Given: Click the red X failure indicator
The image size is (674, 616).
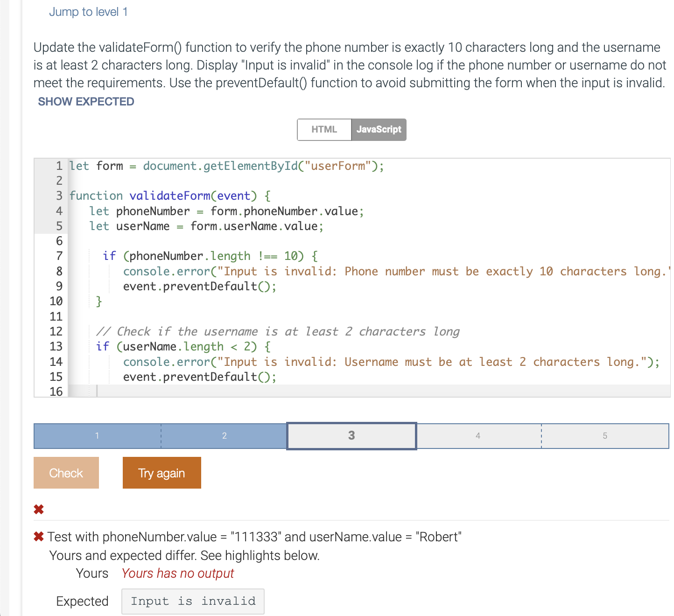Looking at the screenshot, I should tap(39, 509).
